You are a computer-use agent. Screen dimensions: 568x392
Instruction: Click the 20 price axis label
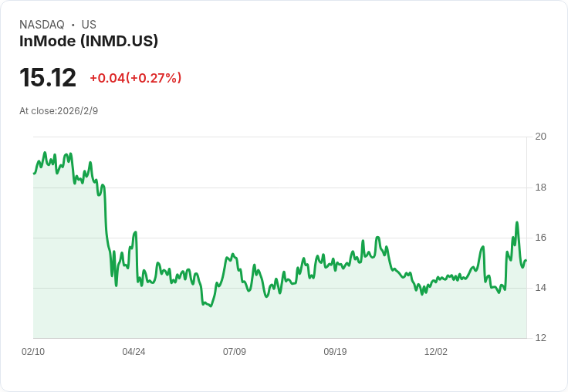(x=541, y=137)
